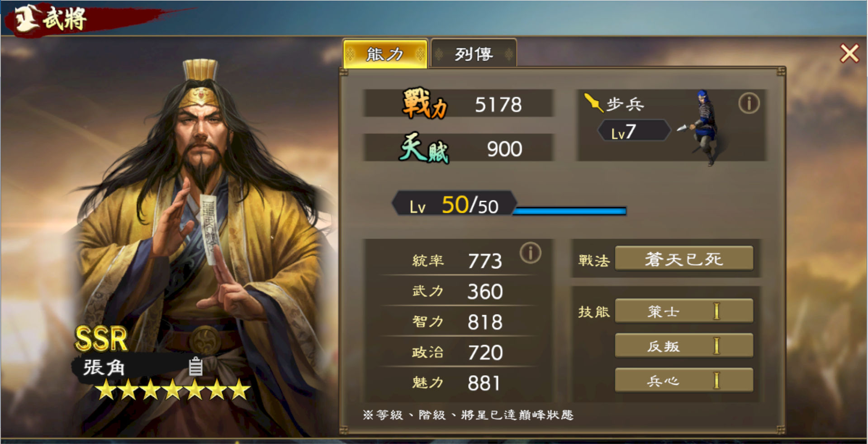Open the stats info icon beside 統率
868x444 pixels.
530,253
